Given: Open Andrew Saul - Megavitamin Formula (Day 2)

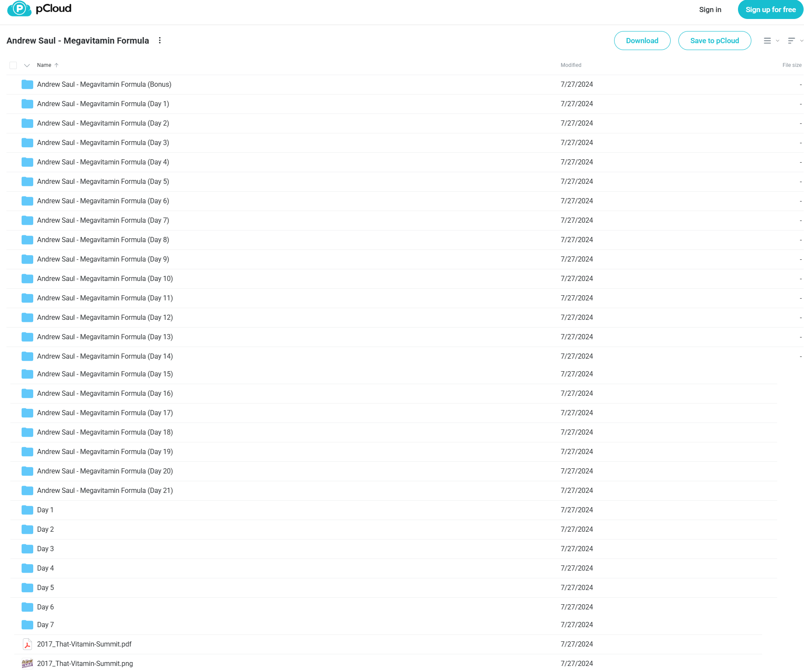Looking at the screenshot, I should pyautogui.click(x=103, y=123).
